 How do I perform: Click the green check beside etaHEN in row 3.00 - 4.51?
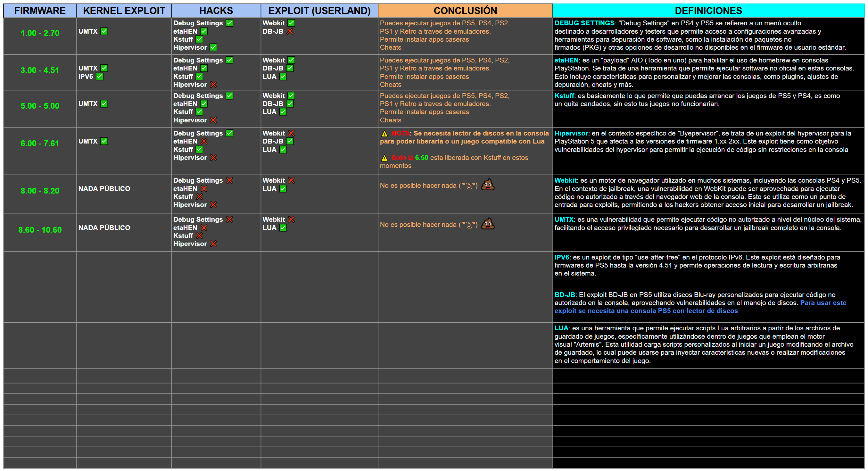point(204,68)
